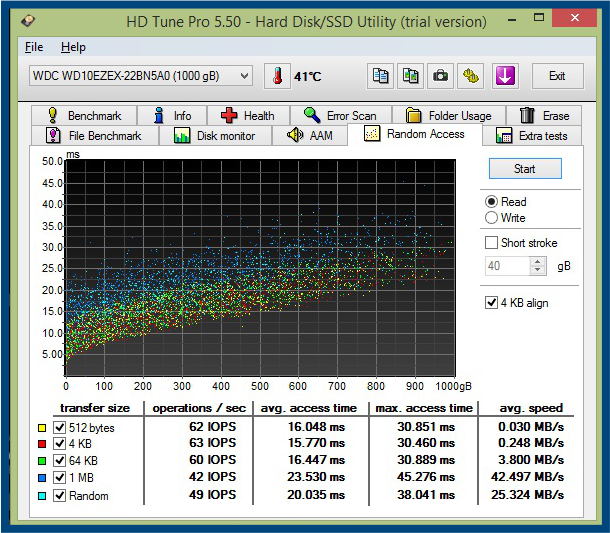Click the 0.248 MB/s speed value

point(531,443)
